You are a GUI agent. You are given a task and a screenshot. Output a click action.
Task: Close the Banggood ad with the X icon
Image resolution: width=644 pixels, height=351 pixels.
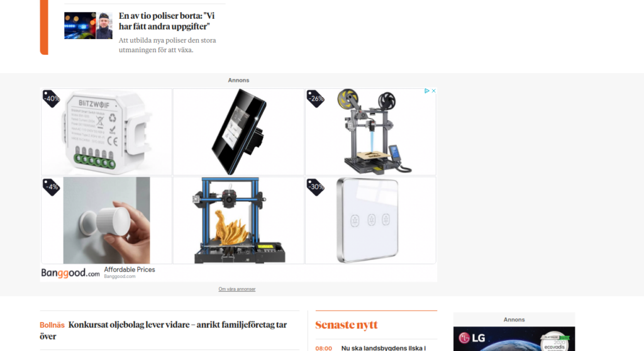coord(433,91)
